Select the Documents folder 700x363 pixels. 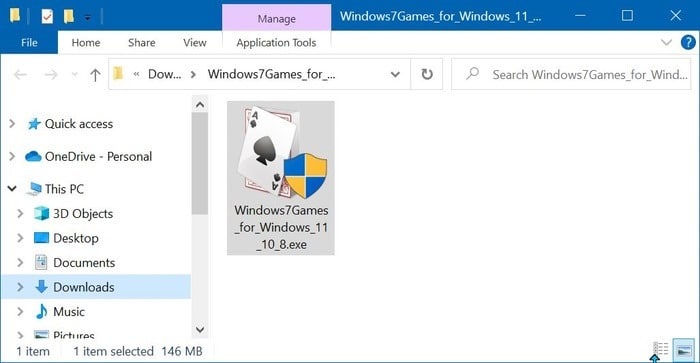coord(84,263)
